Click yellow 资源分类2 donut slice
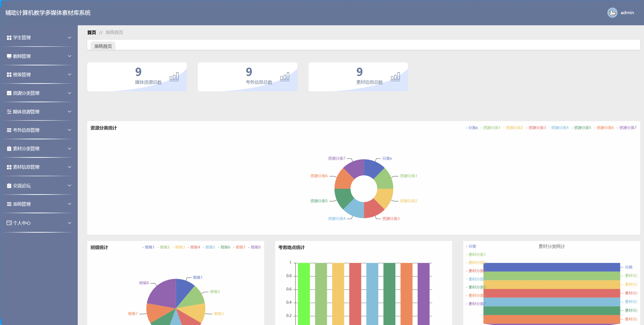Viewport: 644px width, 325px height. (383, 198)
